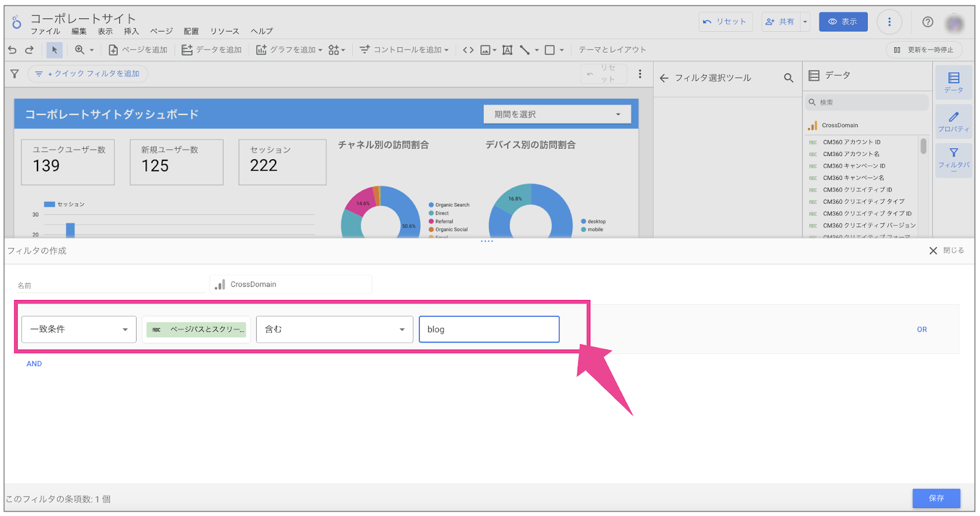Viewport: 980px width, 516px height.
Task: Click the CrossDomain data source in panel
Action: click(840, 125)
